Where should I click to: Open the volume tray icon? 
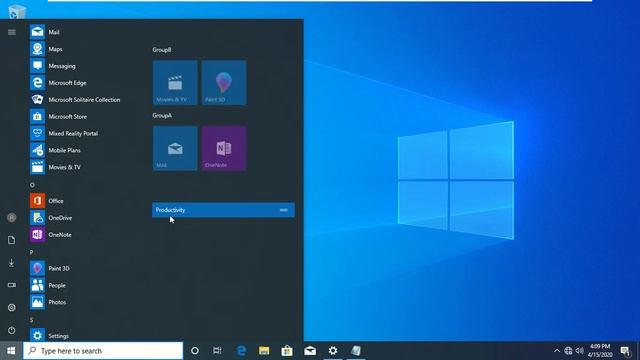[x=580, y=351]
